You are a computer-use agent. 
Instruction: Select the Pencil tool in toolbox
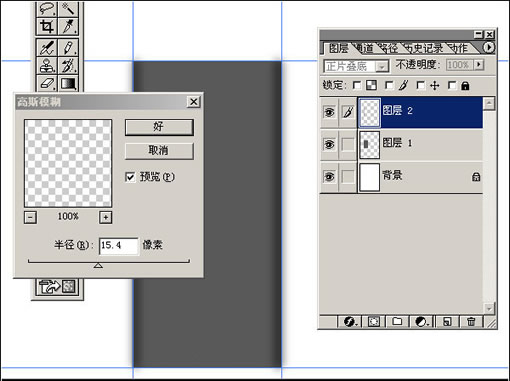(x=68, y=48)
